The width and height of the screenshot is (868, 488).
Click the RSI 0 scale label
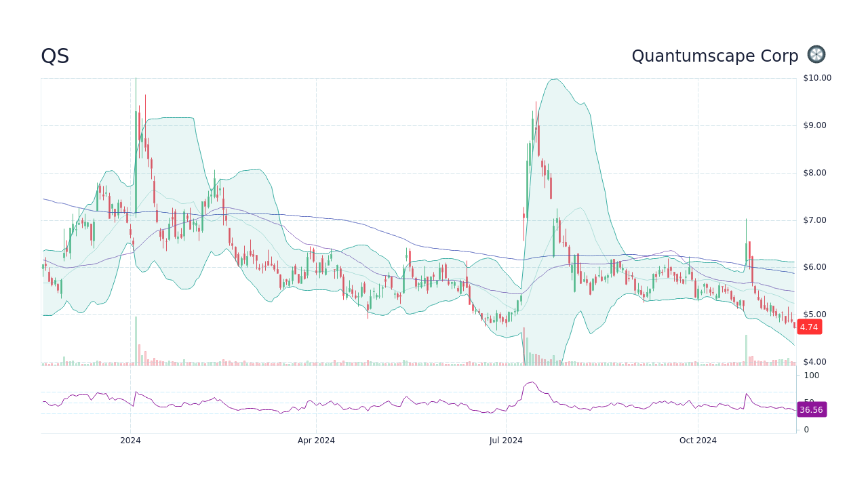(x=806, y=430)
